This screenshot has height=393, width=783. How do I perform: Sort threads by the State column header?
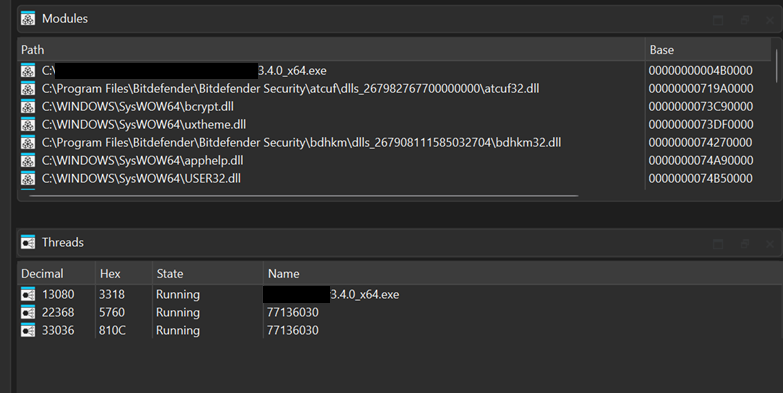point(208,274)
